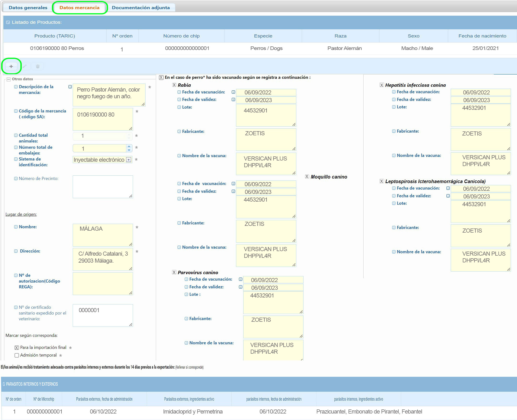
Task: Click help arrow icon before Parvovirus Lote
Action: pos(186,294)
